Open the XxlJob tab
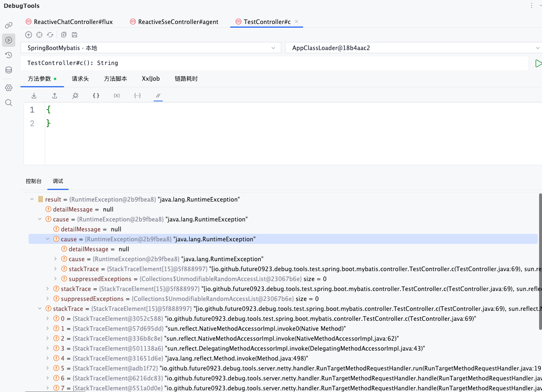Screen dimensions: 542x392 click(151, 79)
